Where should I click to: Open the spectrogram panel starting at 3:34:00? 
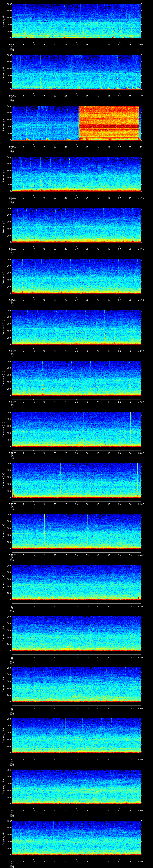77,276
